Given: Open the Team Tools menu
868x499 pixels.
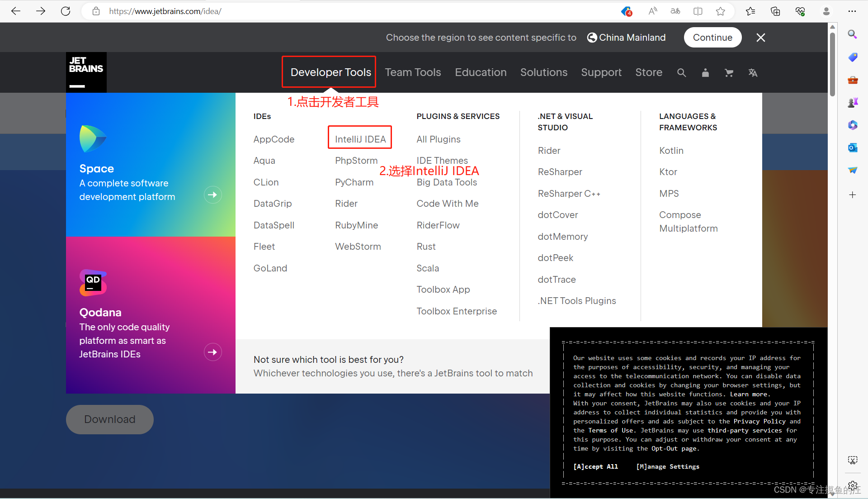Looking at the screenshot, I should (x=413, y=72).
